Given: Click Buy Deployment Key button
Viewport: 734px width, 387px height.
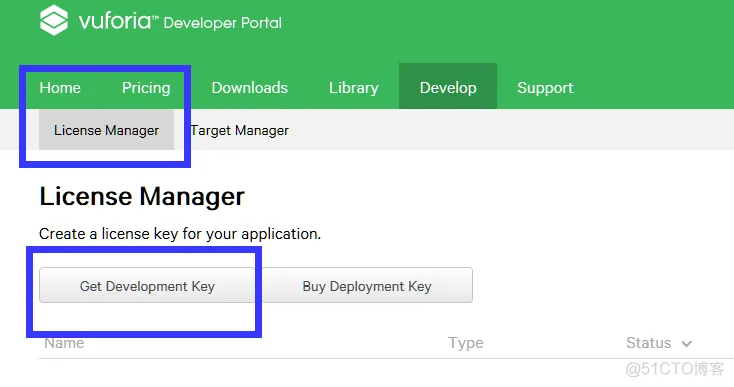Looking at the screenshot, I should click(x=367, y=285).
